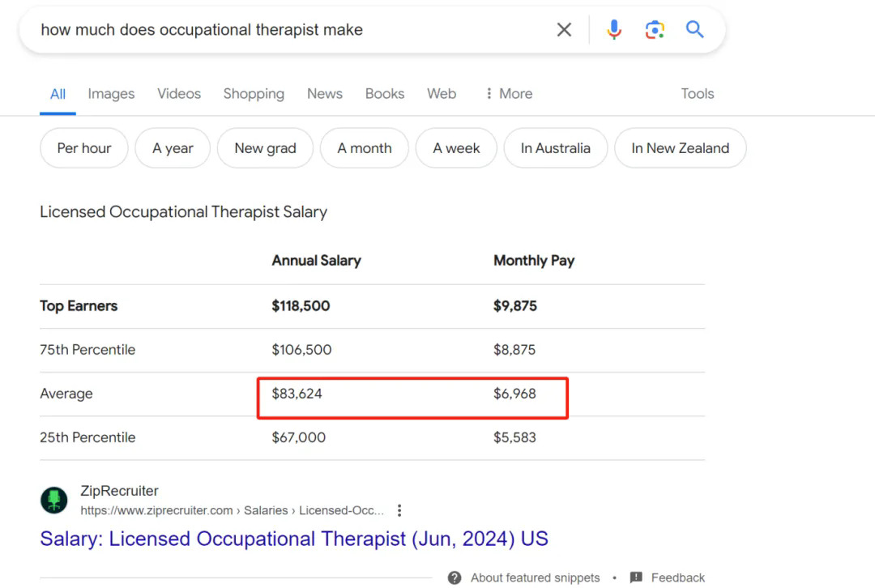Screen dimensions: 875x588
Task: Open the Salary: Licensed Occupational Therapist link
Action: (294, 539)
